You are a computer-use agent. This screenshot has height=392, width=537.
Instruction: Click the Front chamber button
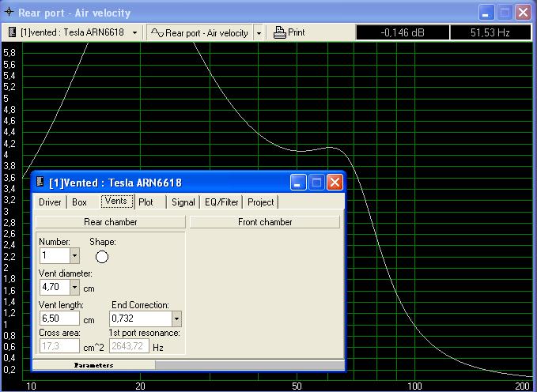click(x=265, y=222)
